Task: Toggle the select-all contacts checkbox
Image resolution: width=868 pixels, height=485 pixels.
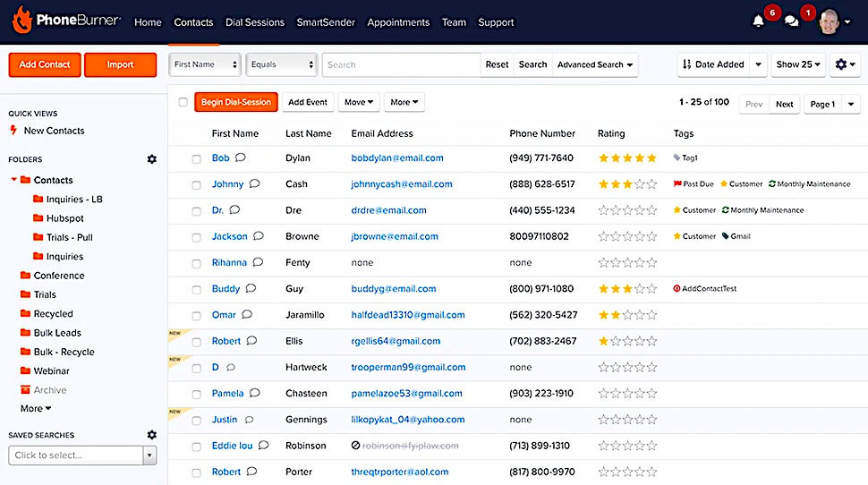Action: [183, 102]
